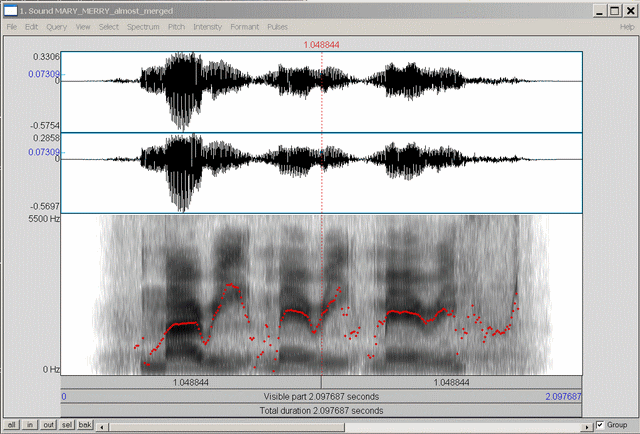The width and height of the screenshot is (640, 434).
Task: Open the Pulses menu
Action: (278, 26)
